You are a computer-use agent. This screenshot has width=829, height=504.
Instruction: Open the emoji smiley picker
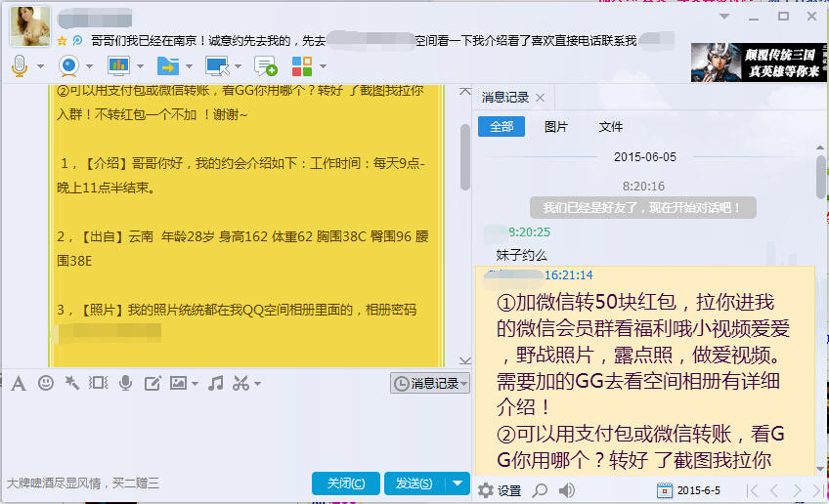pos(46,383)
